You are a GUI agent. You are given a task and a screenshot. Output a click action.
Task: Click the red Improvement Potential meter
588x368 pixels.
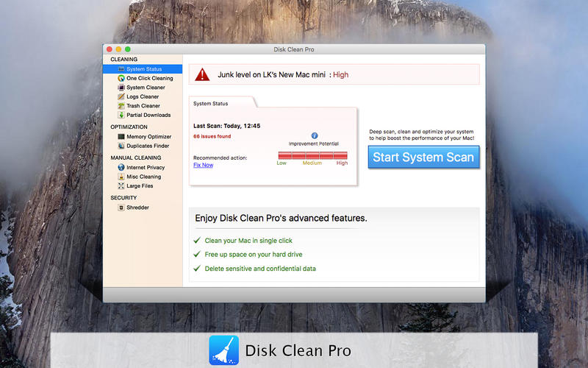(313, 155)
